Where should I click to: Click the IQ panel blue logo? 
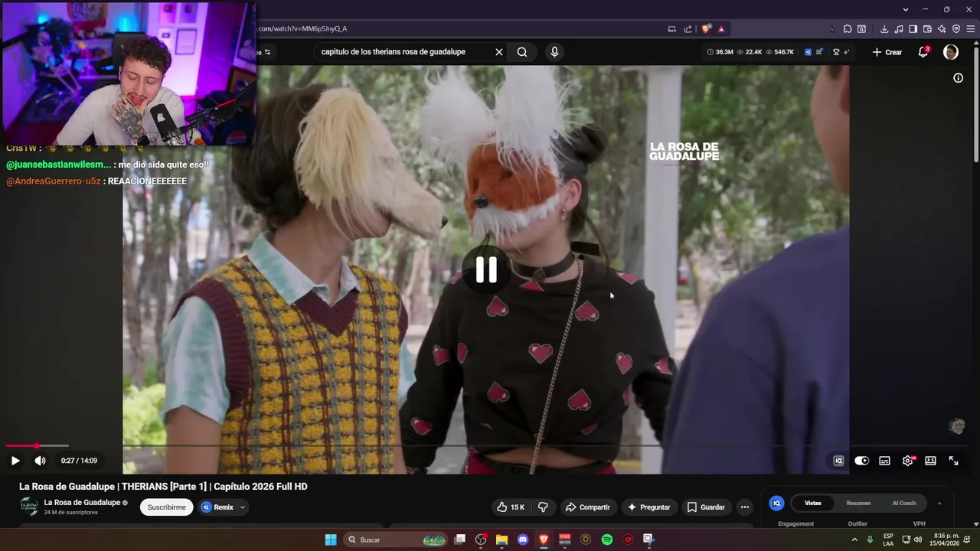(x=776, y=503)
